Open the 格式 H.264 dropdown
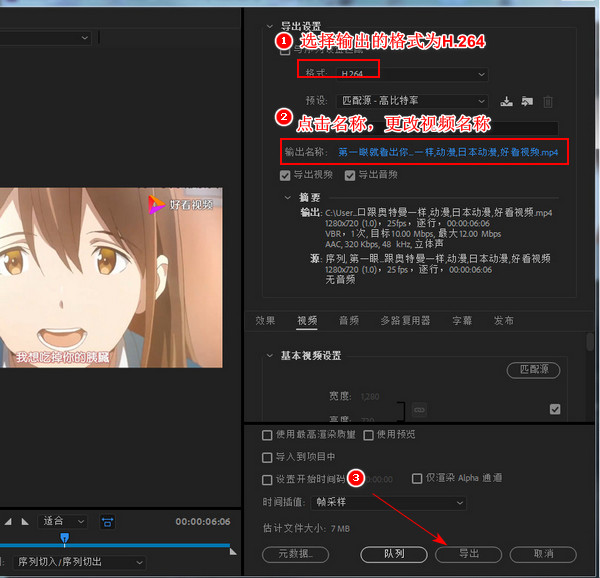 (412, 74)
